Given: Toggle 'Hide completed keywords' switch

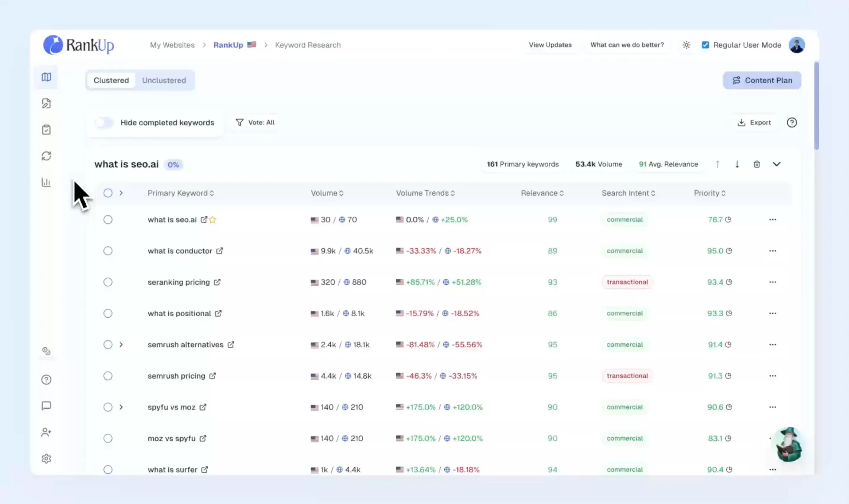Looking at the screenshot, I should pos(104,123).
